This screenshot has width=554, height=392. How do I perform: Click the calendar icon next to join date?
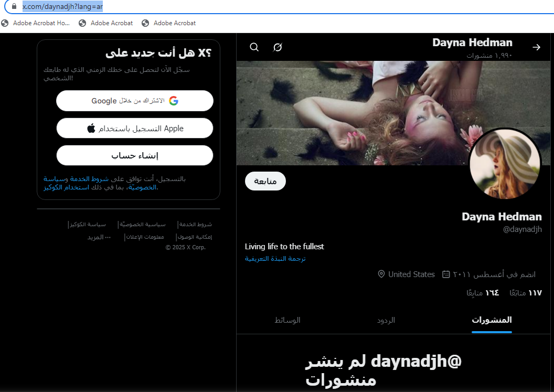[x=446, y=274]
